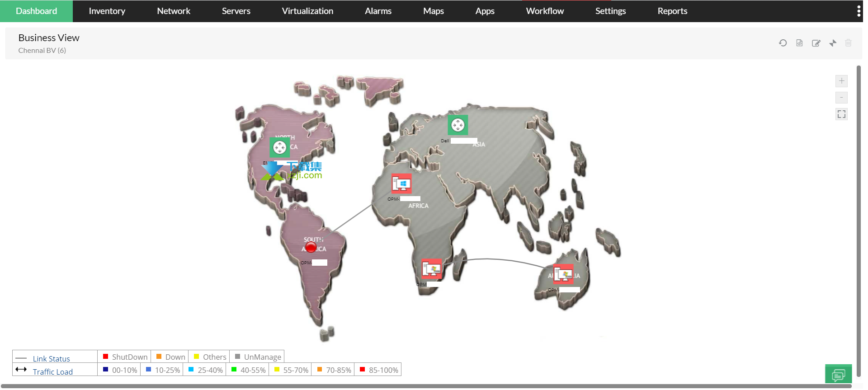Go to the Apps tab
This screenshot has height=390, width=868.
(x=485, y=11)
